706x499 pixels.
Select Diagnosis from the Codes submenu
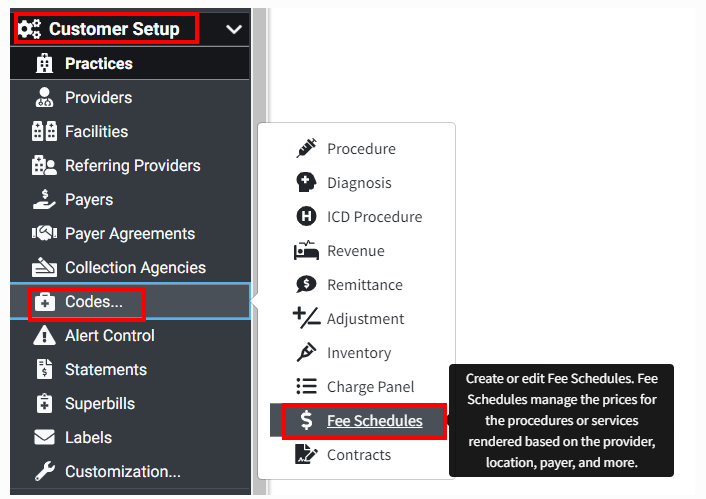pyautogui.click(x=359, y=183)
